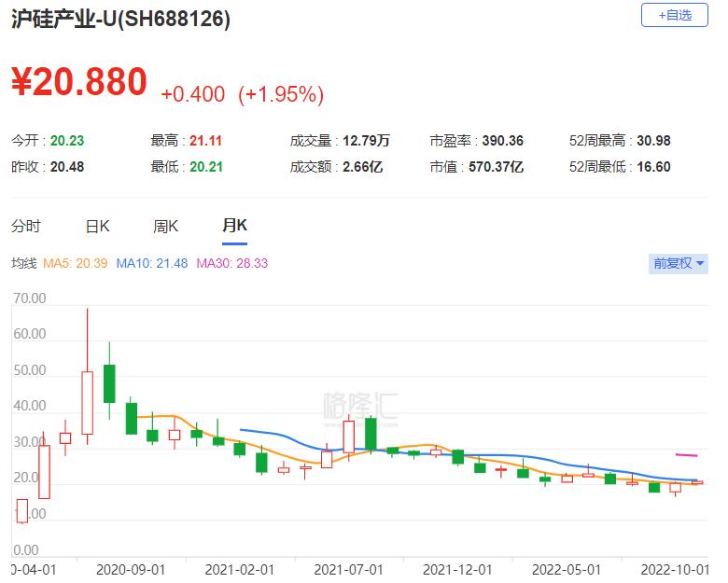Click the 52周最高 value 30.98

click(653, 141)
